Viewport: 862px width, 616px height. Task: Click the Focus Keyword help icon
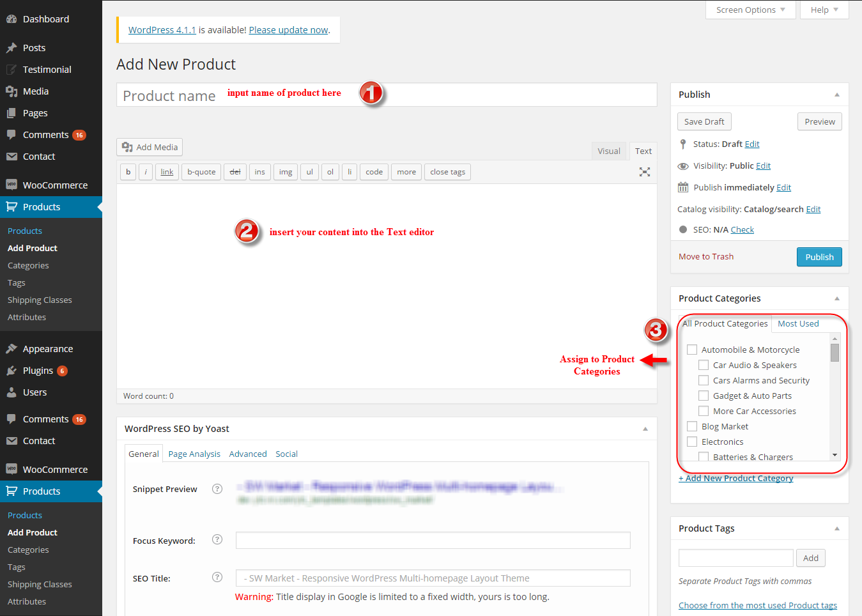click(x=217, y=540)
